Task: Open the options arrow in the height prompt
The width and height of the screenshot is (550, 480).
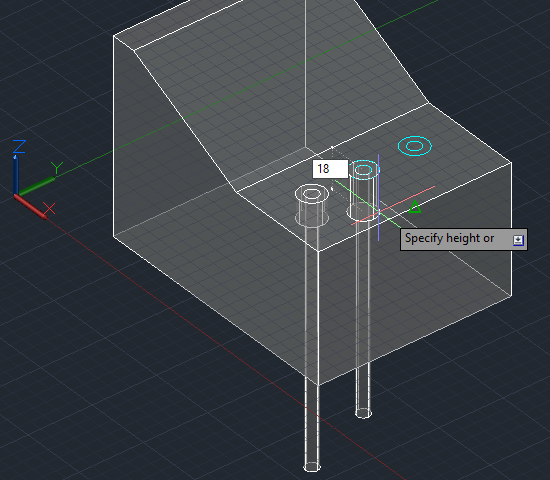Action: click(518, 240)
